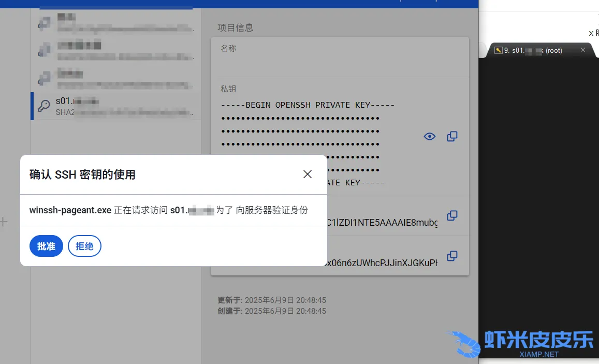Click the 批准 approve button
599x364 pixels.
(46, 246)
